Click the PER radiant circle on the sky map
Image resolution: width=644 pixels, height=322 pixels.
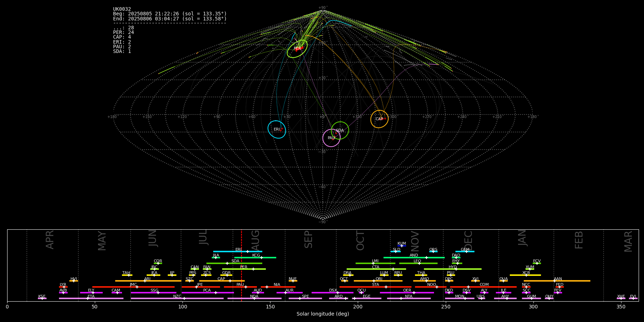click(297, 49)
